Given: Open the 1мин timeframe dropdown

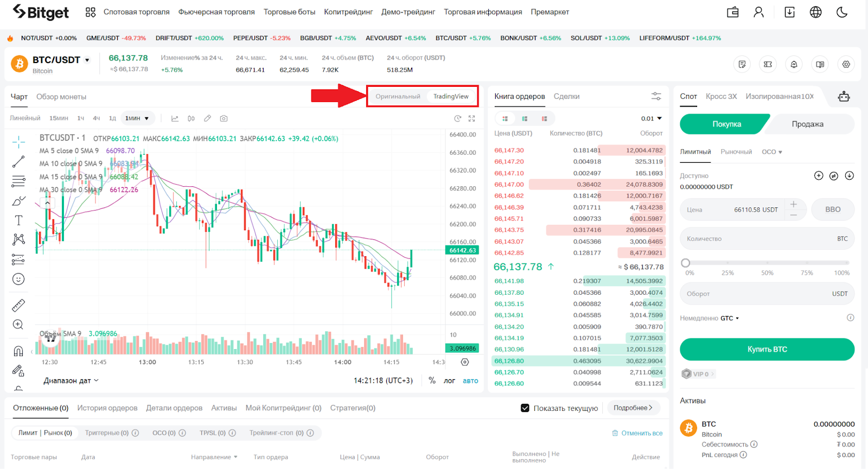Looking at the screenshot, I should [137, 118].
